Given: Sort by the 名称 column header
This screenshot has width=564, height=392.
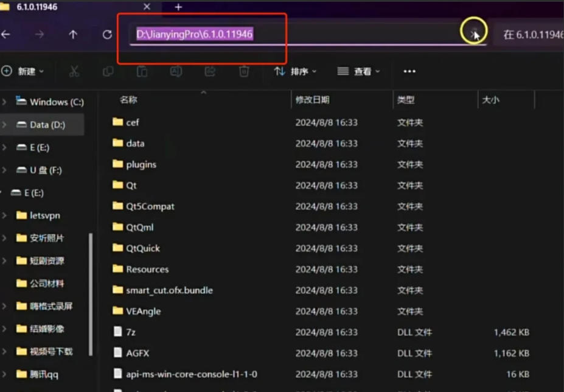Looking at the screenshot, I should (128, 100).
